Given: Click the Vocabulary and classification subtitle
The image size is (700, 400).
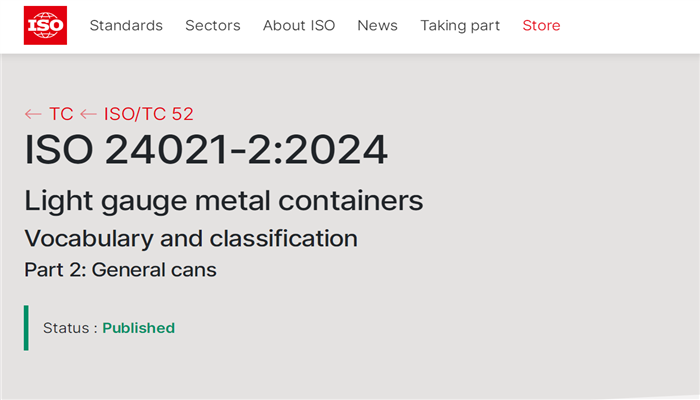Looking at the screenshot, I should coord(191,238).
